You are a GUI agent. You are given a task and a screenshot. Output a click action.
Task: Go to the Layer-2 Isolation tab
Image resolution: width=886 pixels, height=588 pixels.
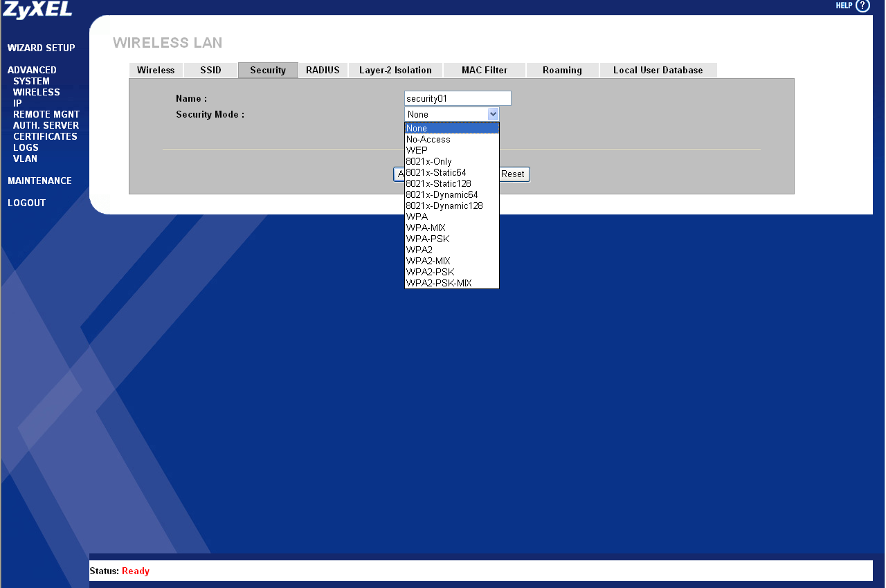coord(395,70)
